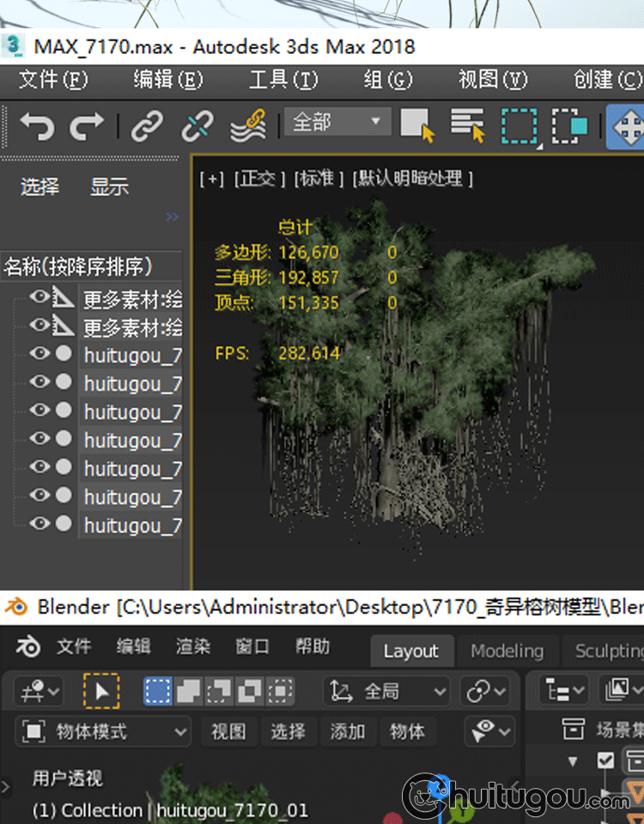Click the Rectangular Selection Region icon

519,126
